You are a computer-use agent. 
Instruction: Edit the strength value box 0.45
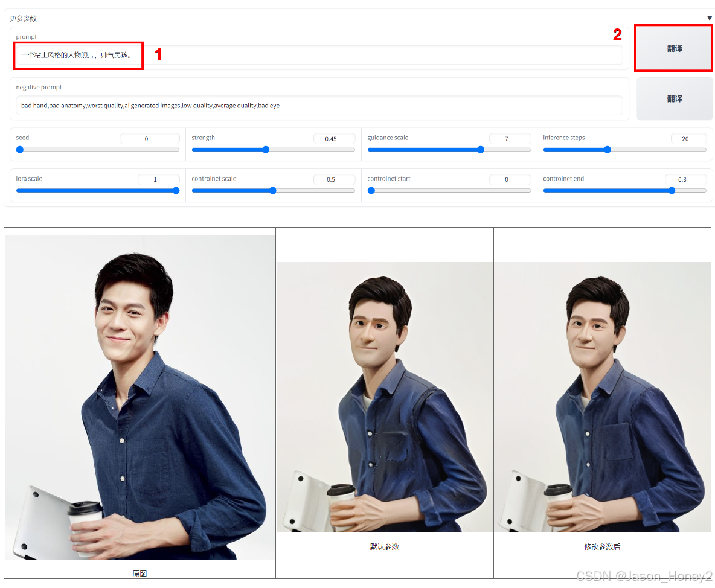334,139
